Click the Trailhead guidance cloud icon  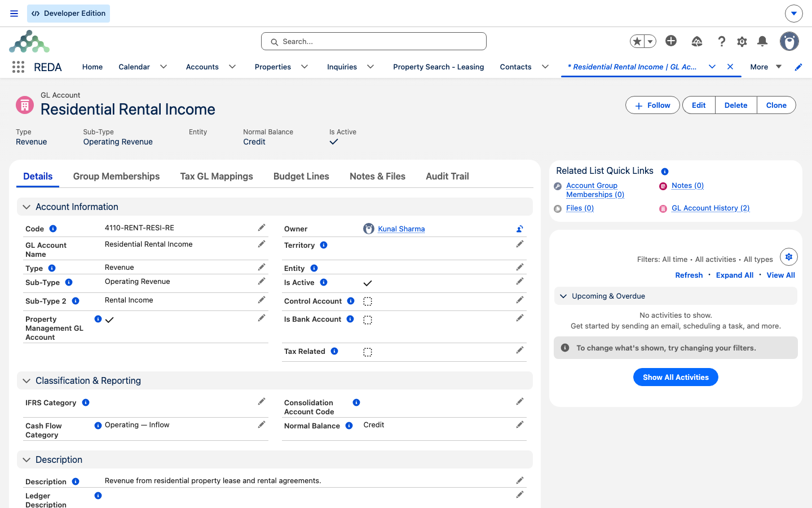697,41
